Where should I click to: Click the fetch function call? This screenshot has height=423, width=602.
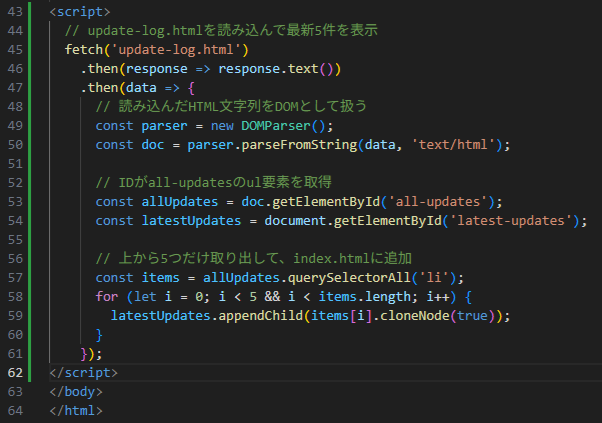coord(84,50)
